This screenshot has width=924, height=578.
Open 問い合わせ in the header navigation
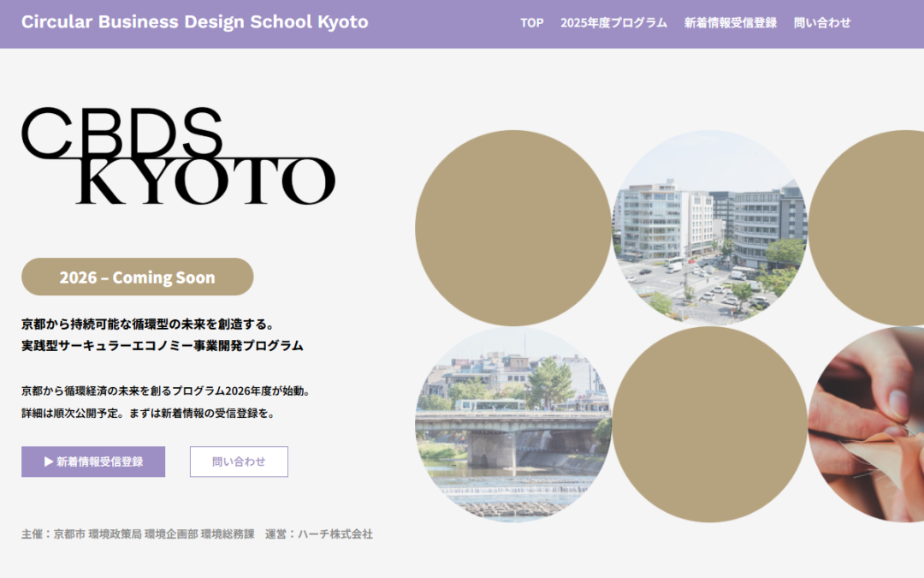click(x=822, y=23)
